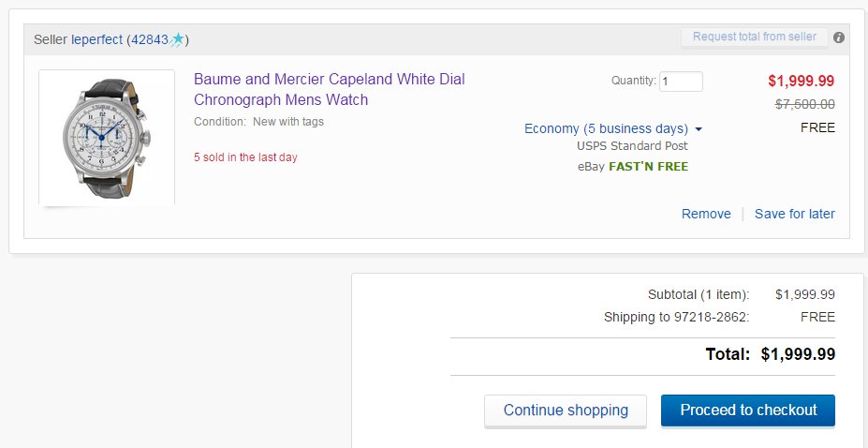868x448 pixels.
Task: Open the Baume and Mercier Capeland watch title
Action: point(330,89)
